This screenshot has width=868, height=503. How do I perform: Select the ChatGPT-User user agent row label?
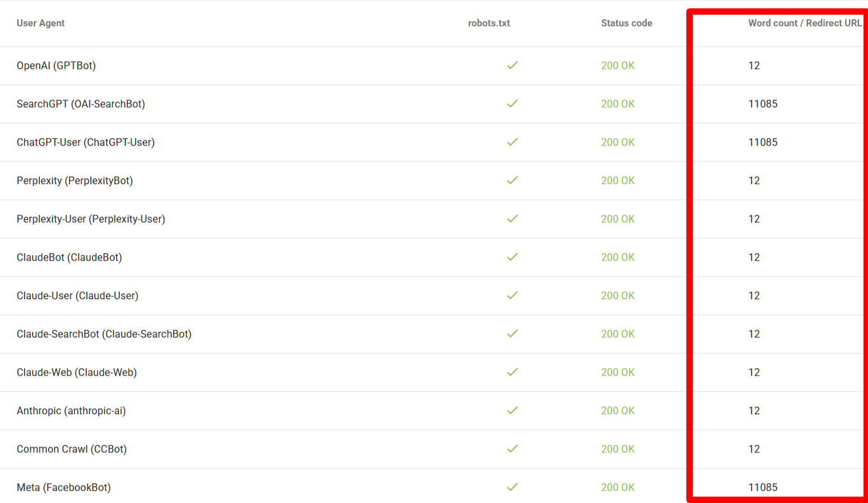point(86,142)
